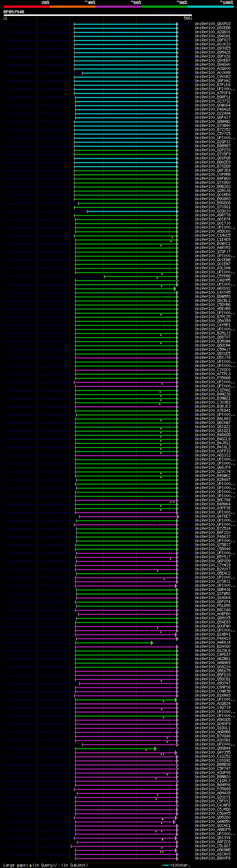Open hit UniRef100_B7FLE4

pos(213,85)
